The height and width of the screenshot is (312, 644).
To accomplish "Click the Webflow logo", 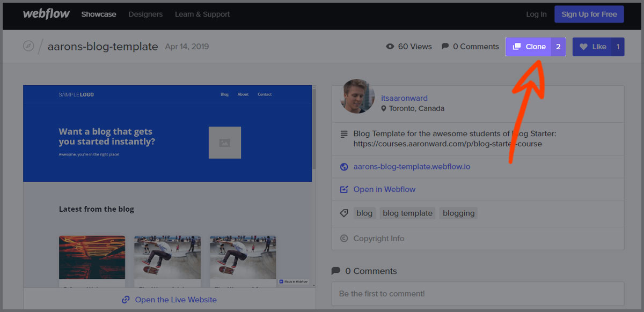I will coord(46,14).
